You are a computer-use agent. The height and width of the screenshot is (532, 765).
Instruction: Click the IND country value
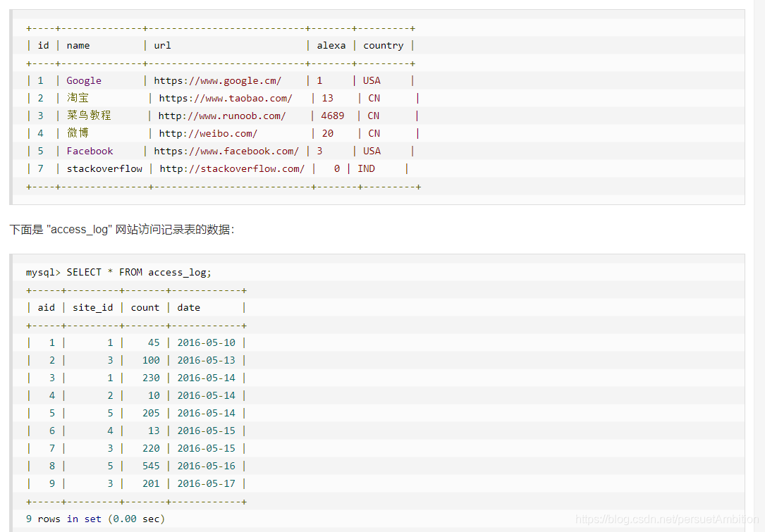point(367,168)
